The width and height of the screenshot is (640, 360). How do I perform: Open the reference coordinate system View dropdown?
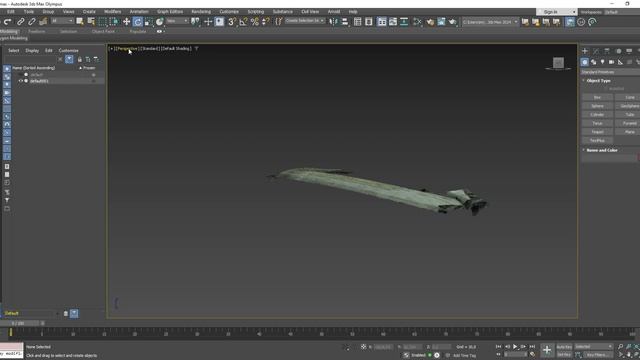click(x=177, y=21)
